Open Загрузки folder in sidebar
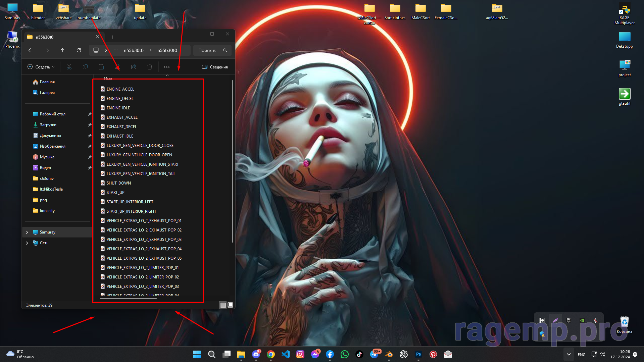The width and height of the screenshot is (644, 362). click(x=48, y=125)
